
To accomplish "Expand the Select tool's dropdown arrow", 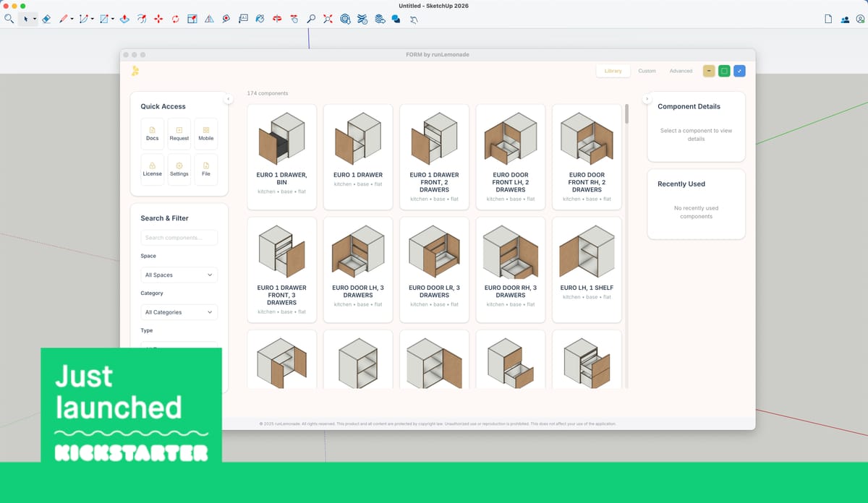I will (x=35, y=19).
